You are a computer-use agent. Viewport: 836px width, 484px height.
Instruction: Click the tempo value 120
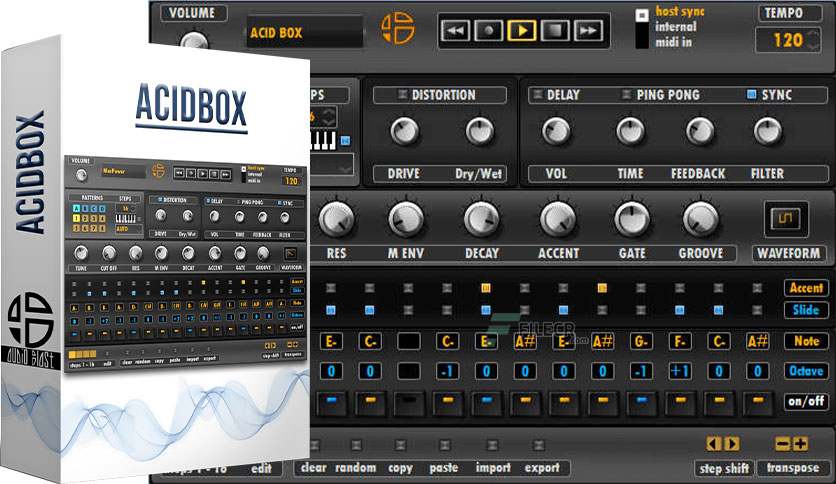(787, 40)
